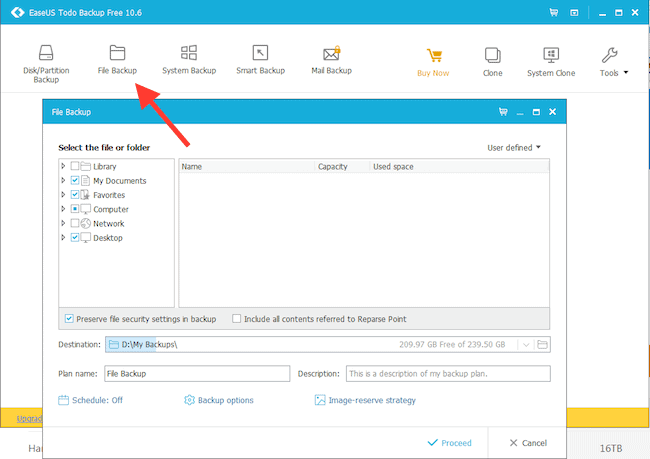Open Backup options link

(x=226, y=400)
